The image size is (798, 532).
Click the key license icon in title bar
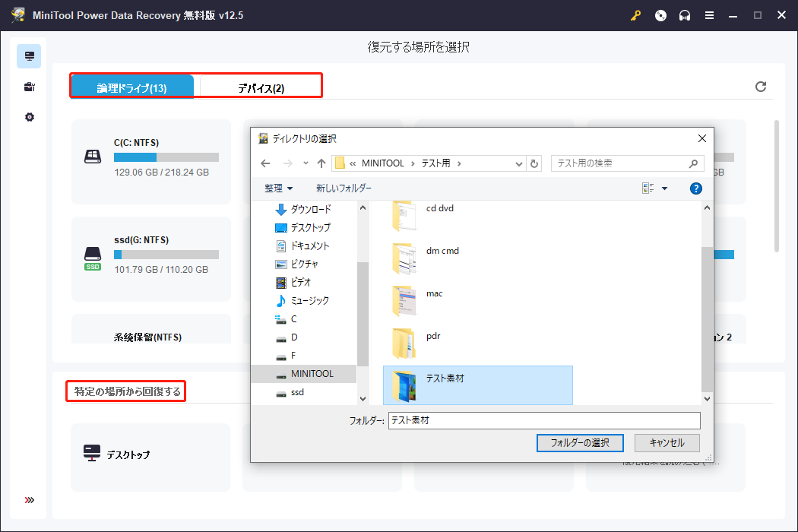click(635, 15)
